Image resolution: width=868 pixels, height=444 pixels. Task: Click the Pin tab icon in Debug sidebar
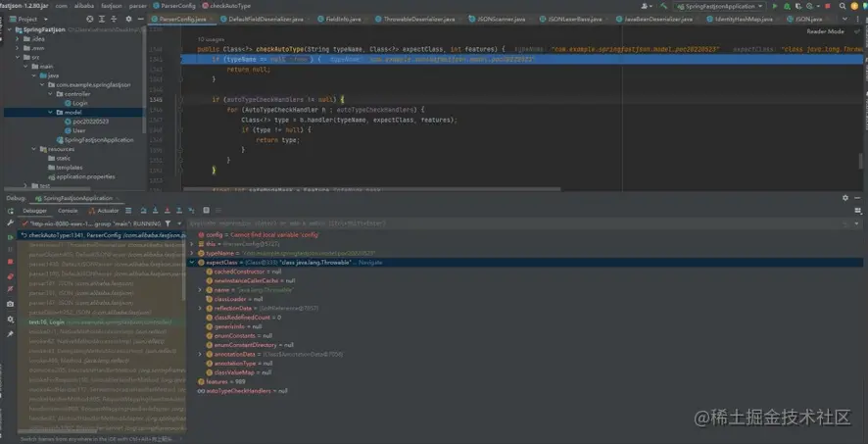[10, 334]
